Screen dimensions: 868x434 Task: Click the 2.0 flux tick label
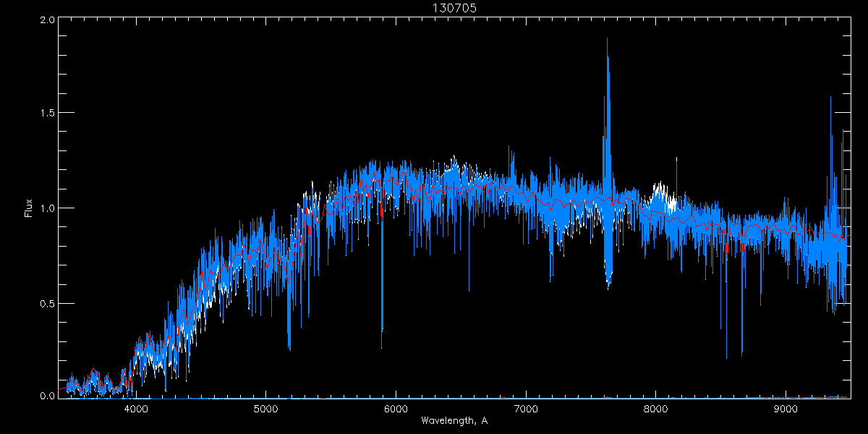tap(47, 20)
